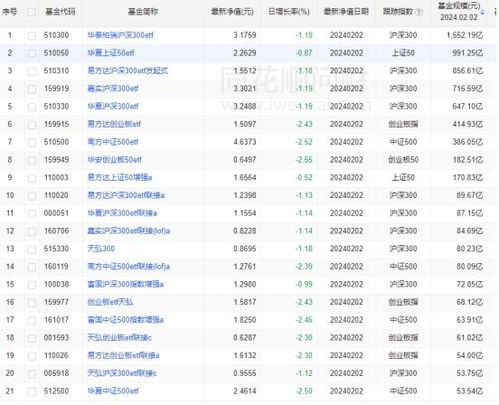Viewport: 499px width, 405px height.
Task: Tick the checkbox for fund 510500
Action: pyautogui.click(x=32, y=142)
